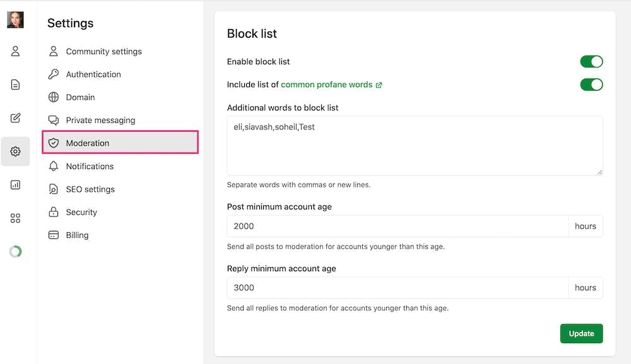Open the profile avatar in the sidebar
The image size is (631, 364).
click(x=15, y=20)
